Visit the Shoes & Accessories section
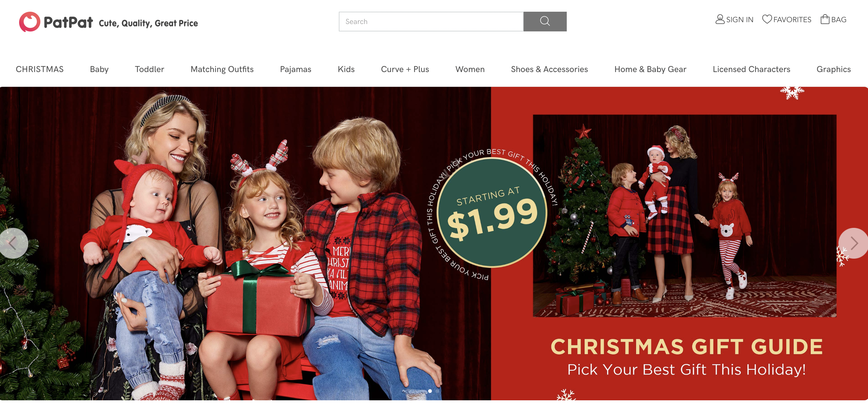 pyautogui.click(x=549, y=69)
